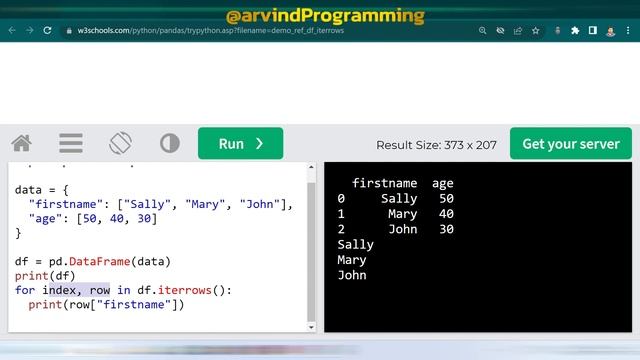Click the padlock site info icon
The height and width of the screenshot is (360, 640).
(x=69, y=31)
